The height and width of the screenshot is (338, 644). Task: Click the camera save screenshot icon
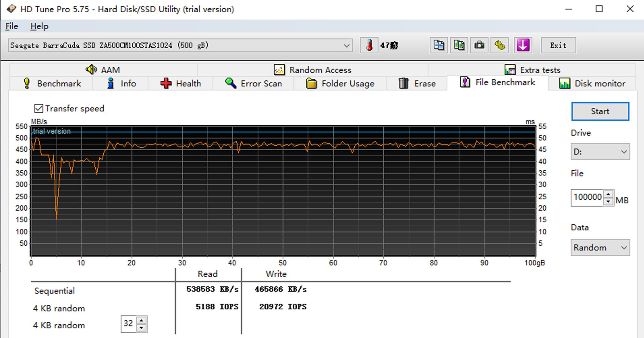479,45
